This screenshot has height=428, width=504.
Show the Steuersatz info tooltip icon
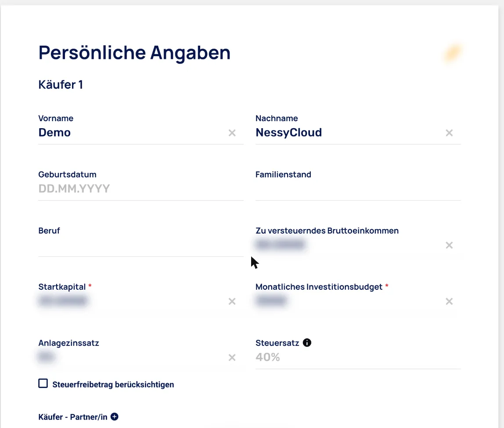[307, 342]
